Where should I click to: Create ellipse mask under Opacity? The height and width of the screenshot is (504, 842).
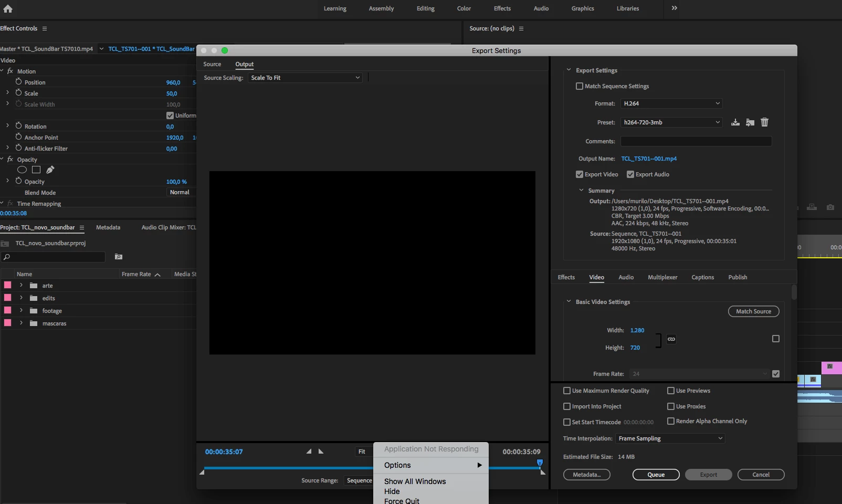(x=22, y=170)
